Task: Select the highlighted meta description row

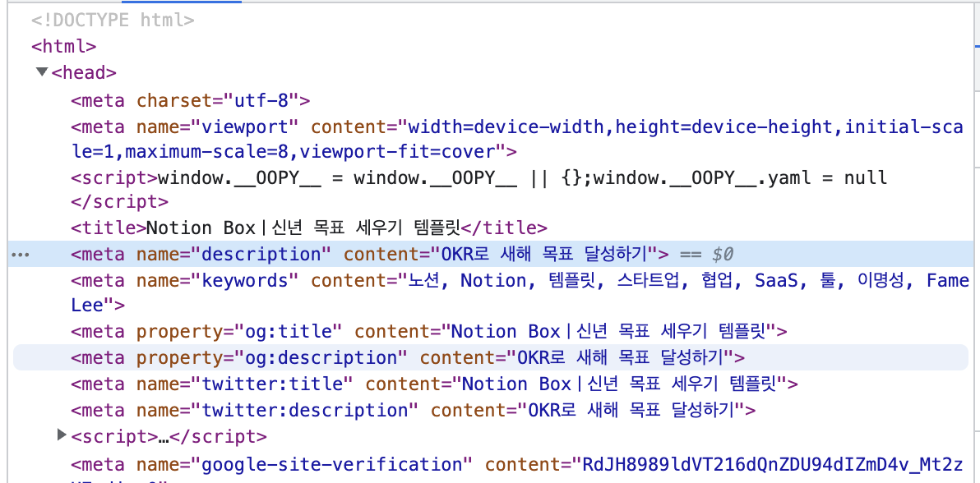Action: tap(490, 255)
